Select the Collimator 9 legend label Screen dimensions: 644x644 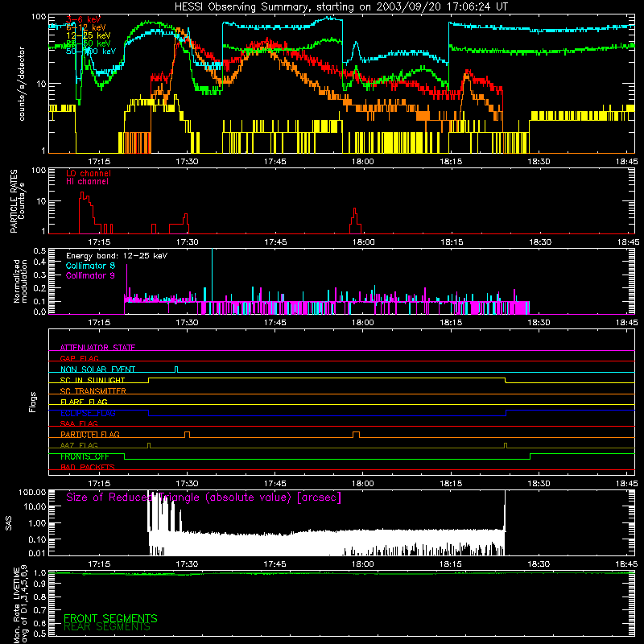tap(90, 275)
